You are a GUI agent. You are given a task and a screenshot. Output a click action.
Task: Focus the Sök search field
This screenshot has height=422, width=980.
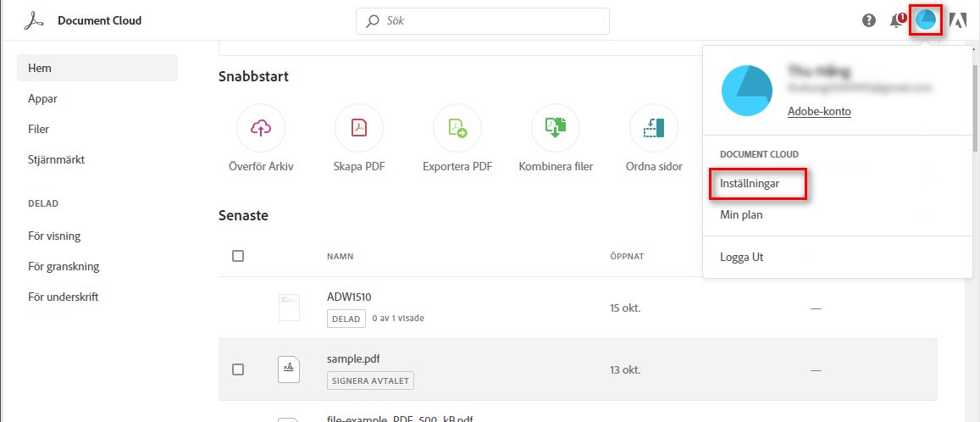pyautogui.click(x=483, y=21)
